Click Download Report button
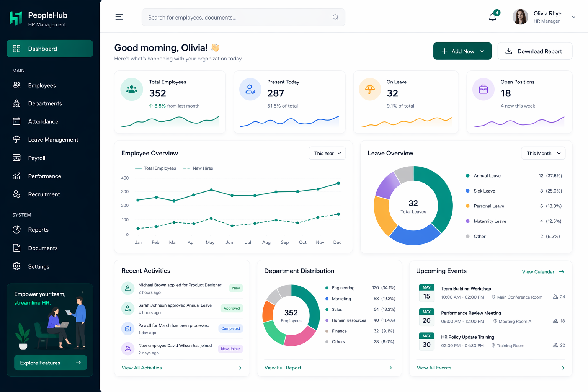588x392 pixels. pyautogui.click(x=535, y=51)
